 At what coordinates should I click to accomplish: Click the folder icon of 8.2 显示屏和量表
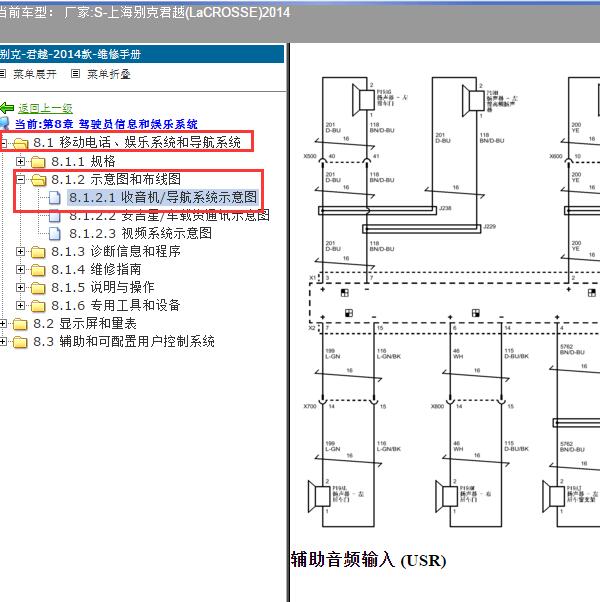[x=20, y=324]
